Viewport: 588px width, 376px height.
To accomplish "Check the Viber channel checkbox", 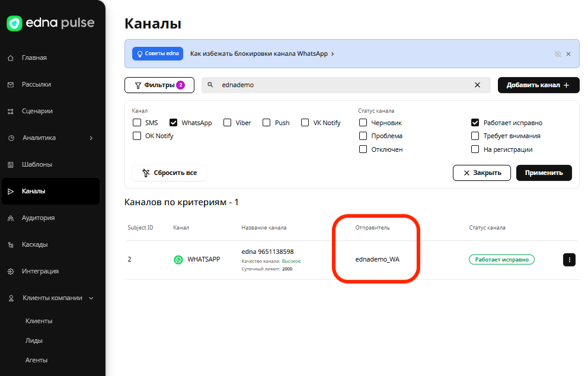I will click(x=227, y=123).
